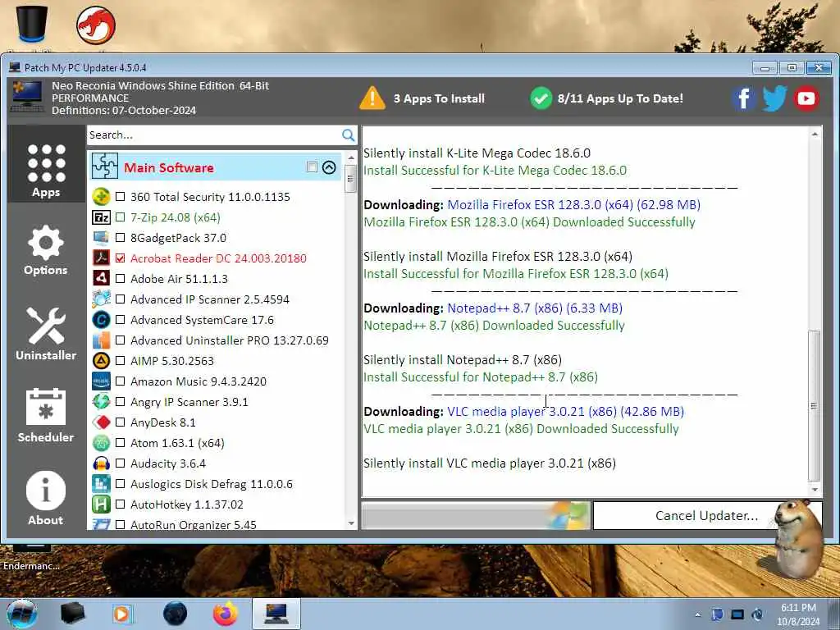Screen dimensions: 840x630
Task: Check the Adobe Air 51.1.1.3 checkbox
Action: pos(120,279)
